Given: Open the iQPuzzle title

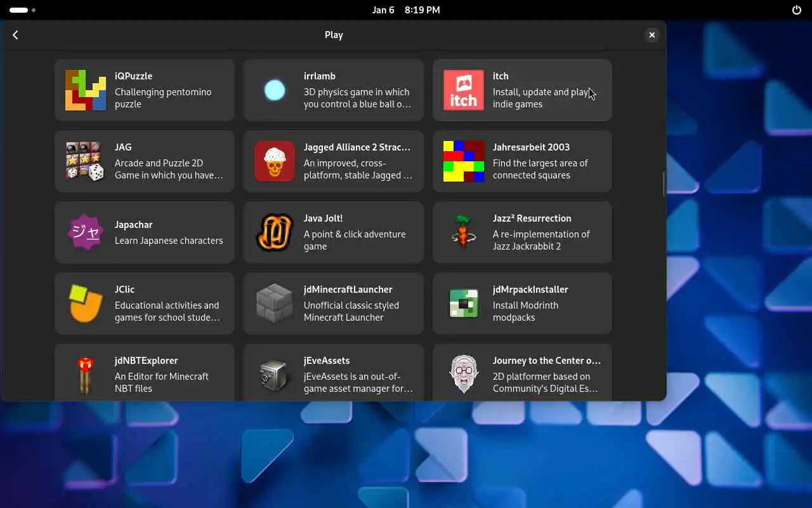Looking at the screenshot, I should click(133, 76).
